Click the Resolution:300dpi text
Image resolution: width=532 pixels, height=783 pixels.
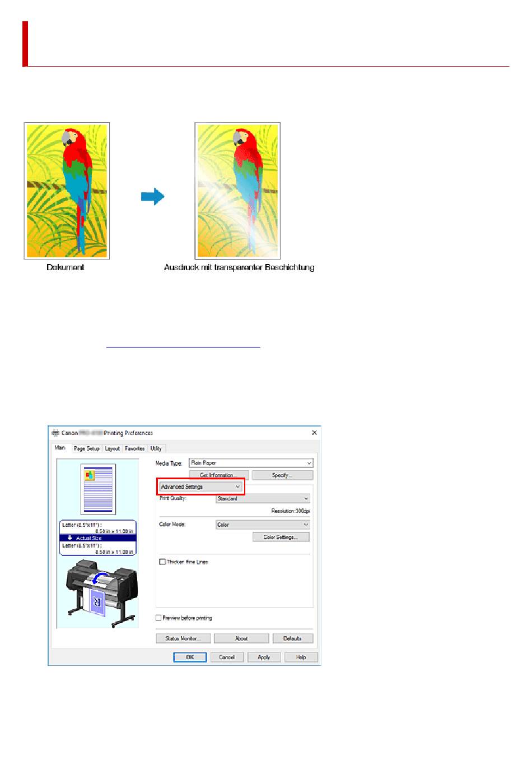coord(291,511)
